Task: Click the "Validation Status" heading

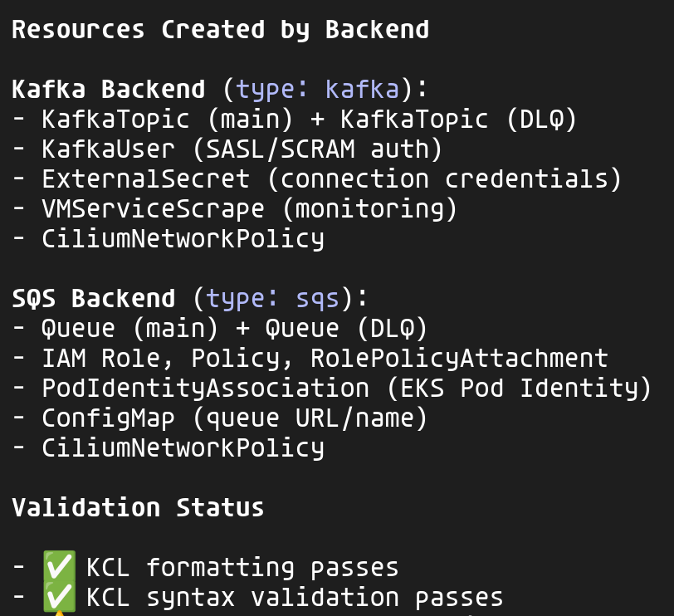Action: pyautogui.click(x=138, y=507)
